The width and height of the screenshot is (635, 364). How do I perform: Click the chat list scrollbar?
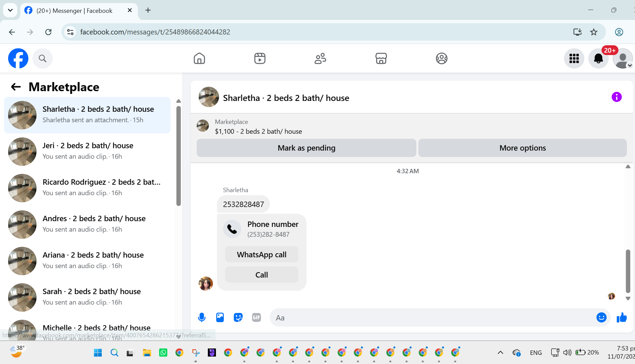pos(178,156)
